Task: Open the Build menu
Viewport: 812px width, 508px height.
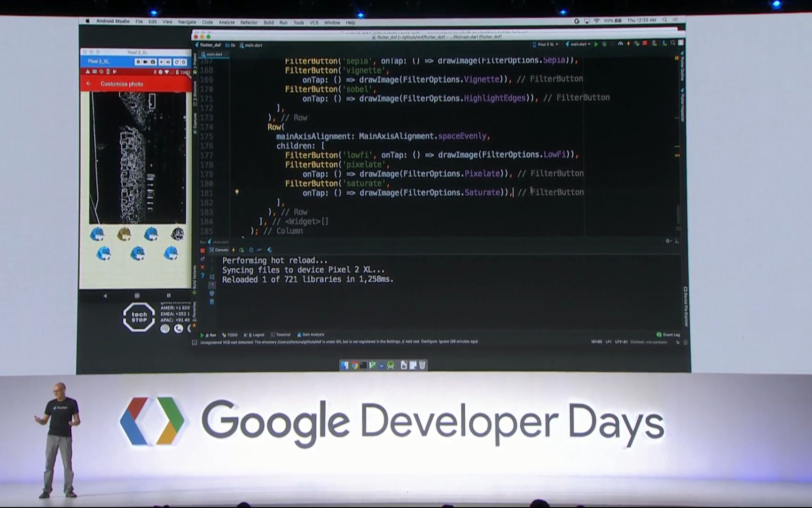Action: tap(268, 22)
